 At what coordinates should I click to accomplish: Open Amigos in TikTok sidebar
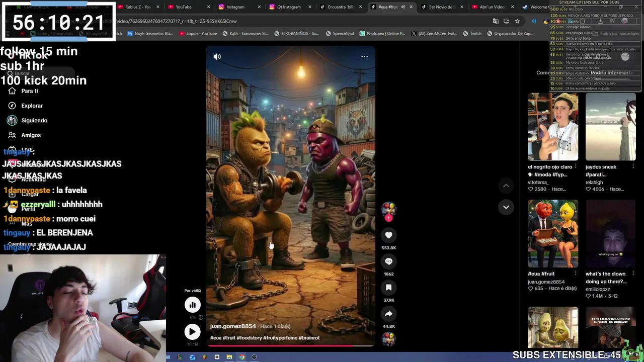click(31, 135)
